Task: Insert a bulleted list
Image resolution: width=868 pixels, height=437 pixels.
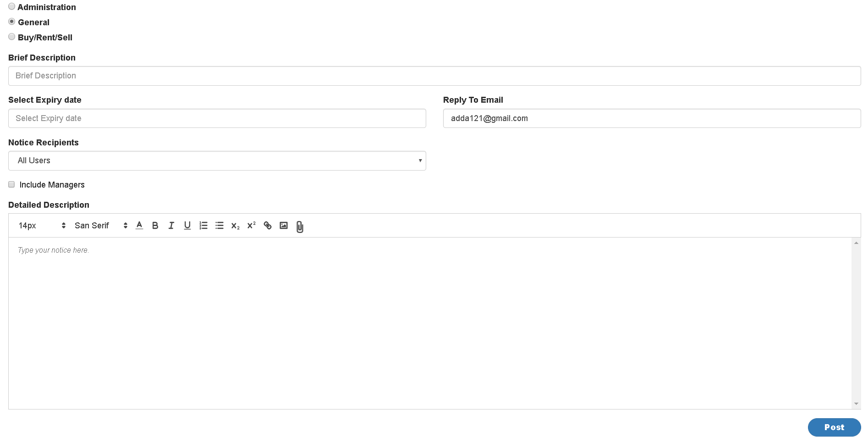Action: click(220, 226)
